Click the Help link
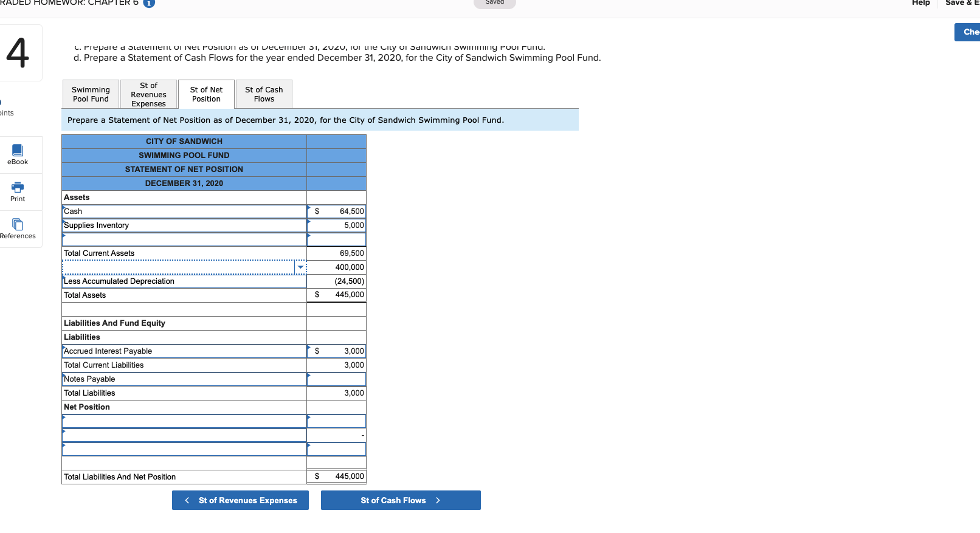 point(920,3)
